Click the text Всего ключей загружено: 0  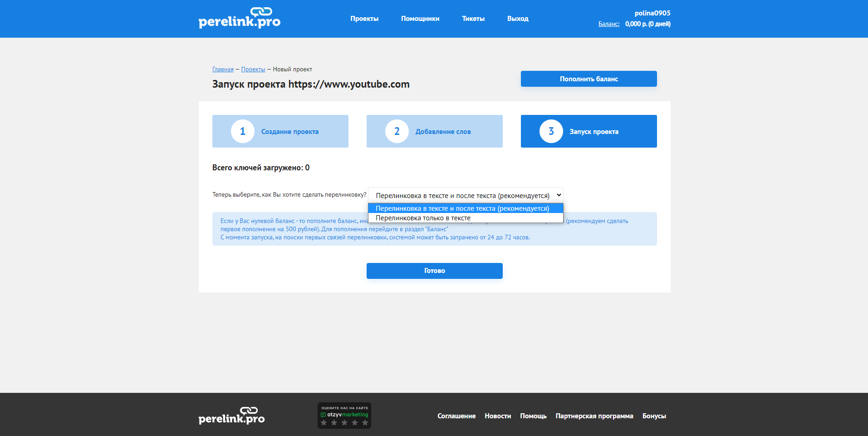point(261,168)
